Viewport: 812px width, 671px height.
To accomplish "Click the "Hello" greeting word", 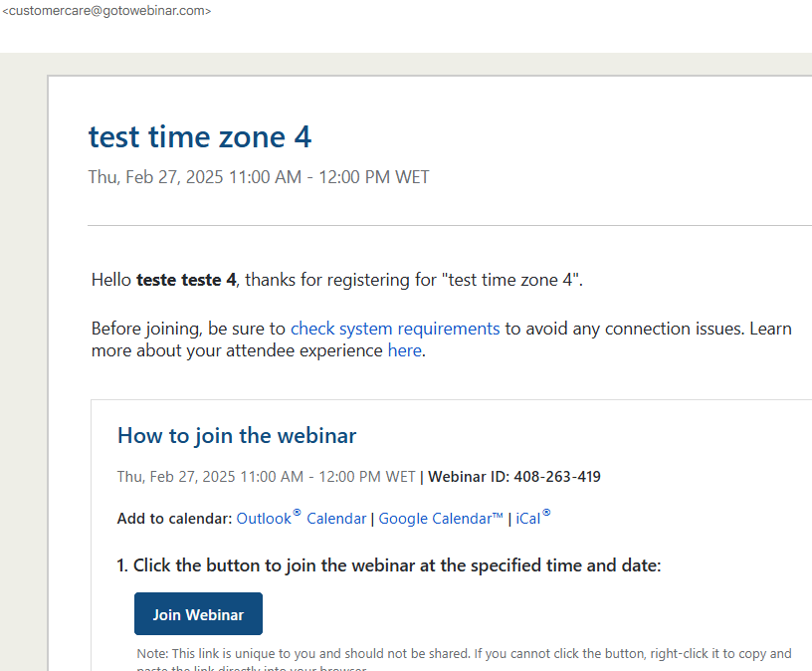I will pos(111,280).
